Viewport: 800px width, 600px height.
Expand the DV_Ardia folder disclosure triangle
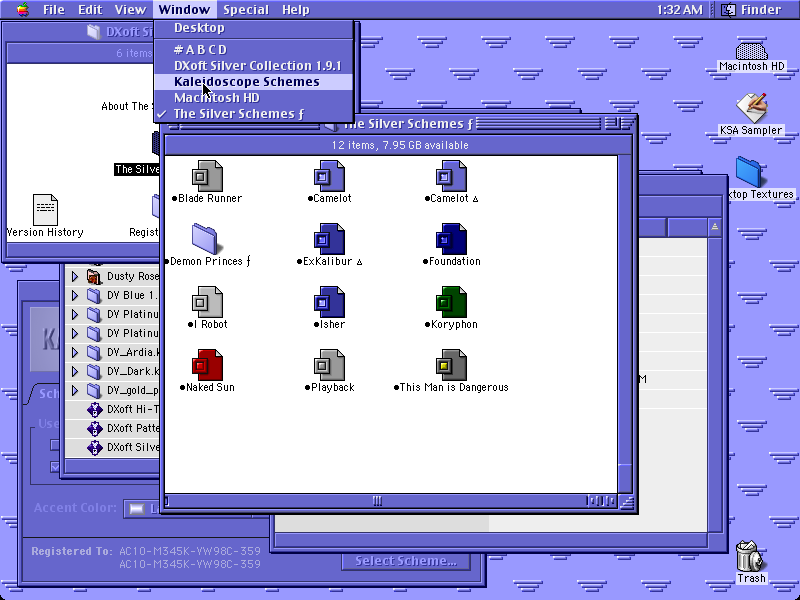[75, 352]
